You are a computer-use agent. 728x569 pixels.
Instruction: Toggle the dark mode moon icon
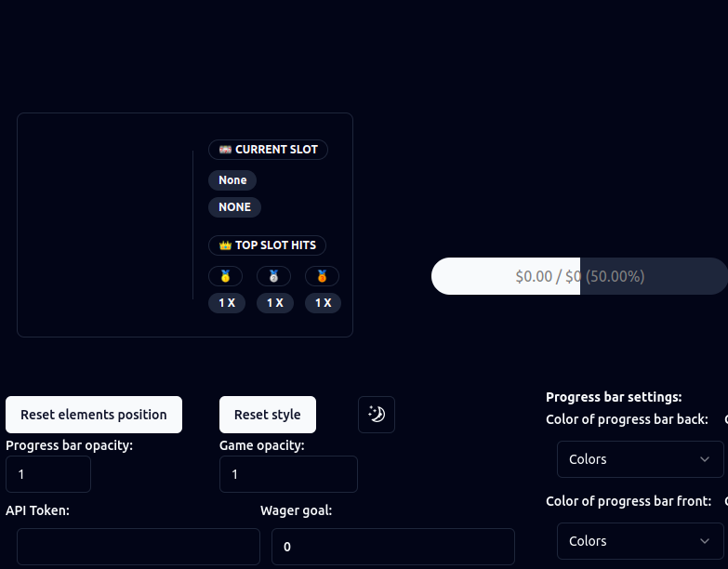376,415
